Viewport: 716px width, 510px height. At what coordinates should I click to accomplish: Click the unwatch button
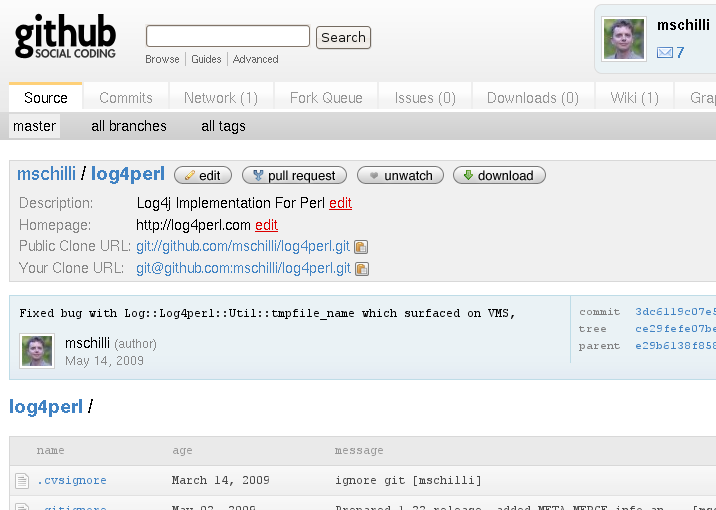[400, 175]
